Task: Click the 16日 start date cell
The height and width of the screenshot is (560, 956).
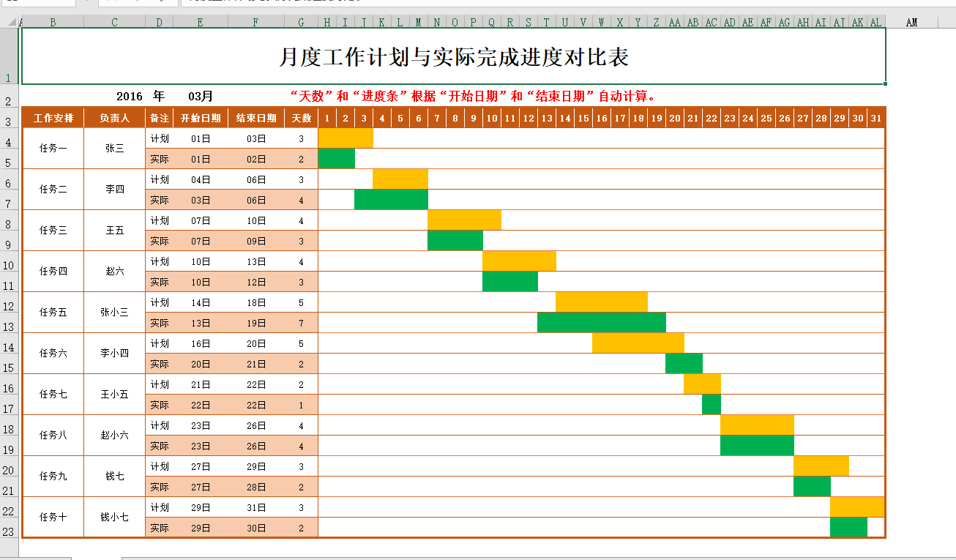Action: pos(201,343)
